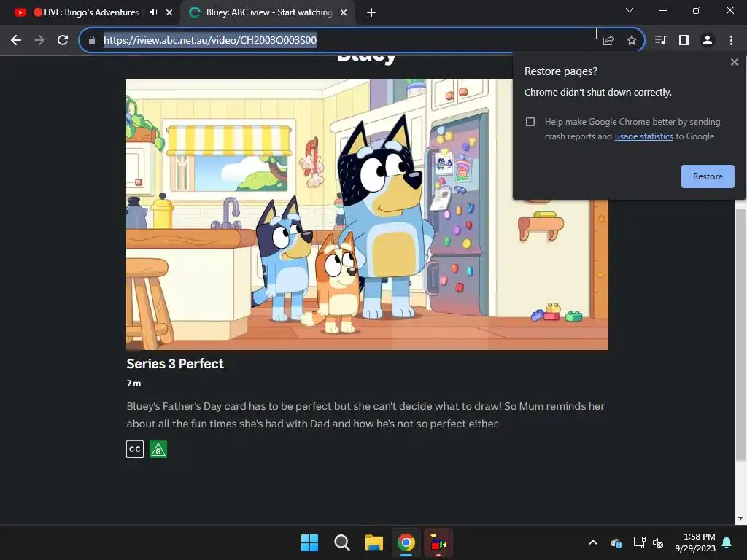Click the Chrome taskbar icon
Screen dimensions: 747x560
click(406, 542)
